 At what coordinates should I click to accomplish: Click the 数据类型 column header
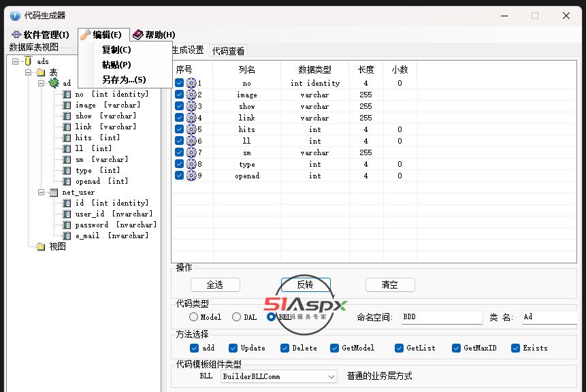click(x=314, y=69)
